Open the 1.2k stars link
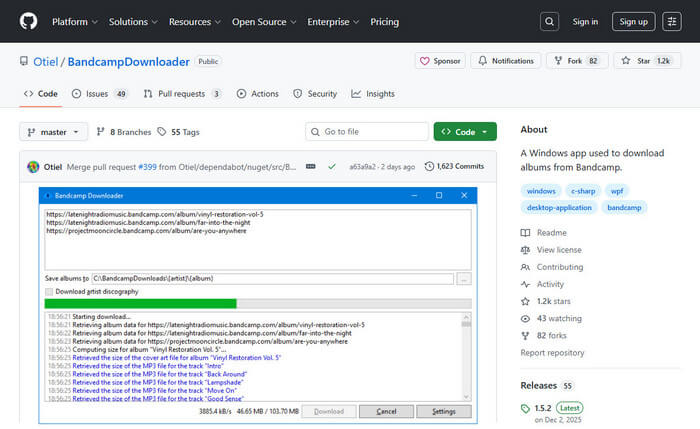This screenshot has width=700, height=429. pos(546,301)
